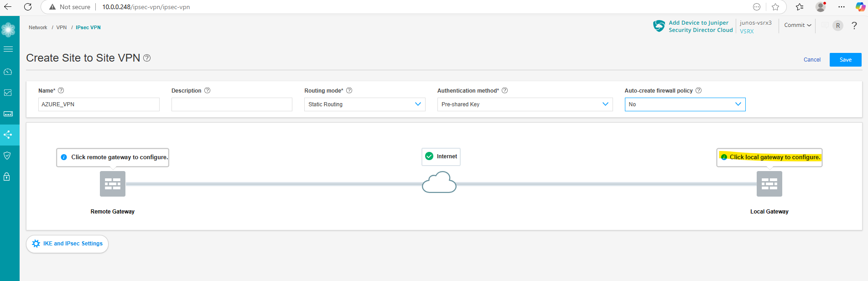The width and height of the screenshot is (868, 281).
Task: Click the help icon next to Description
Action: 208,90
